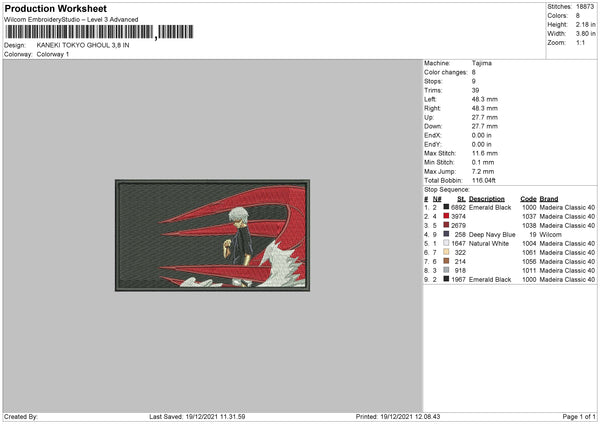Click the 'Wilcom' brand entry
The height and width of the screenshot is (424, 600).
click(551, 235)
